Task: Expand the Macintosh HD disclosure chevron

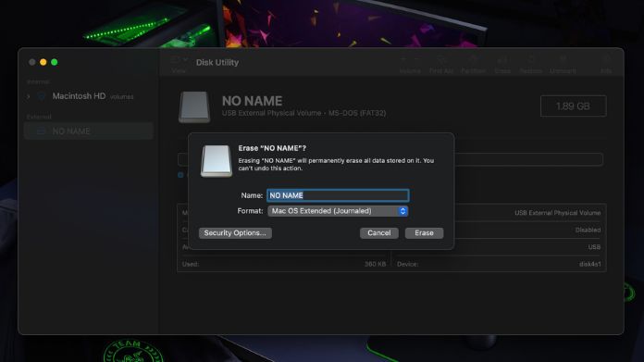Action: pyautogui.click(x=29, y=96)
